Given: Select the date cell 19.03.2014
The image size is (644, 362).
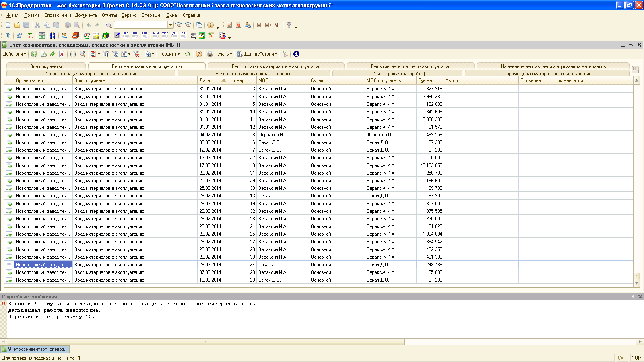Looking at the screenshot, I should point(213,280).
